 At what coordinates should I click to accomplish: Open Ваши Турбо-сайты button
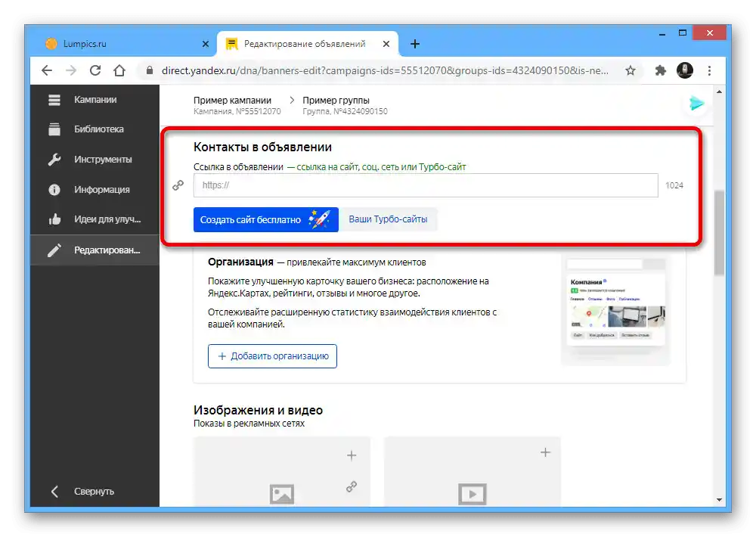point(388,219)
